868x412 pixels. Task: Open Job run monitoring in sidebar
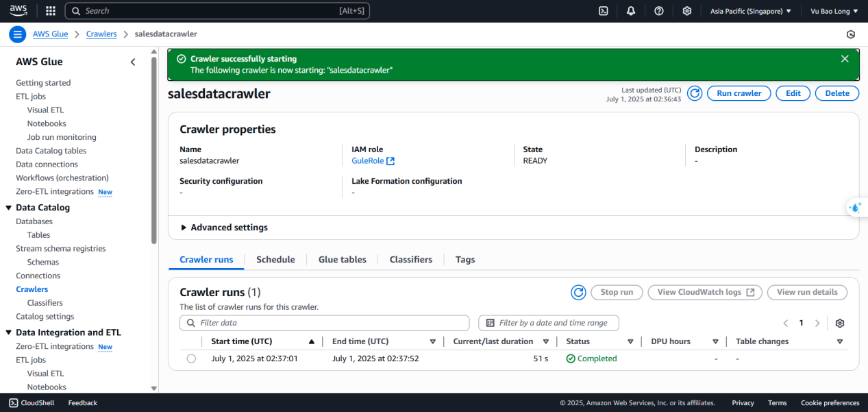click(x=62, y=137)
